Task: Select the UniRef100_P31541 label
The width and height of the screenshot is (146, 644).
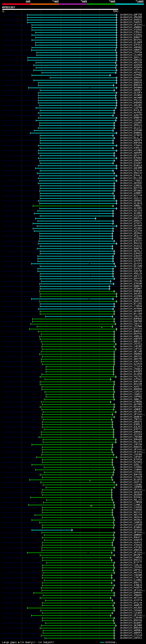Action: click(x=131, y=35)
